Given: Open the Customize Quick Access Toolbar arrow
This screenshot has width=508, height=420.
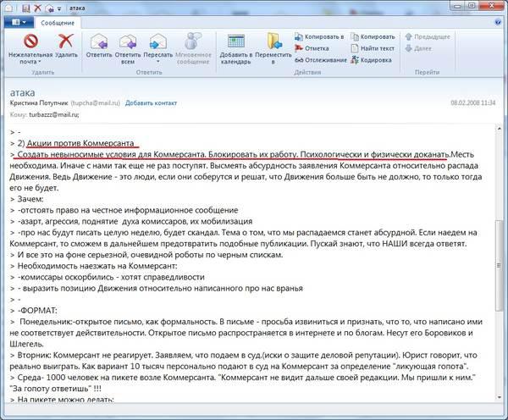Looking at the screenshot, I should tap(59, 8).
